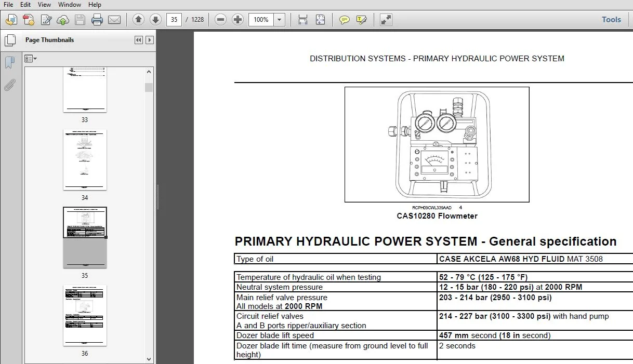Click the total page count '1228' label

[x=197, y=20]
